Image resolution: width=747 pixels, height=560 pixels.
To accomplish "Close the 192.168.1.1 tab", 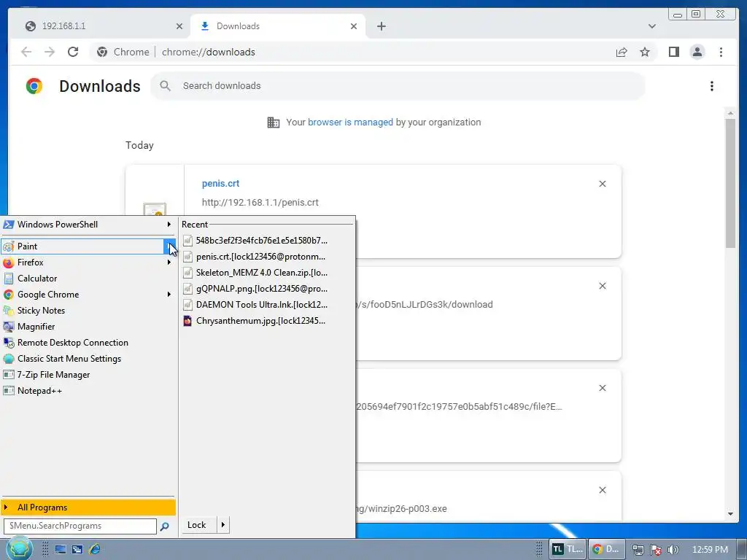I will click(179, 26).
